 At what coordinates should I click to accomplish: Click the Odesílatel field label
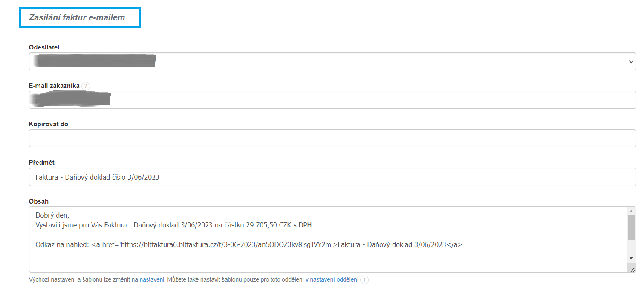[44, 47]
